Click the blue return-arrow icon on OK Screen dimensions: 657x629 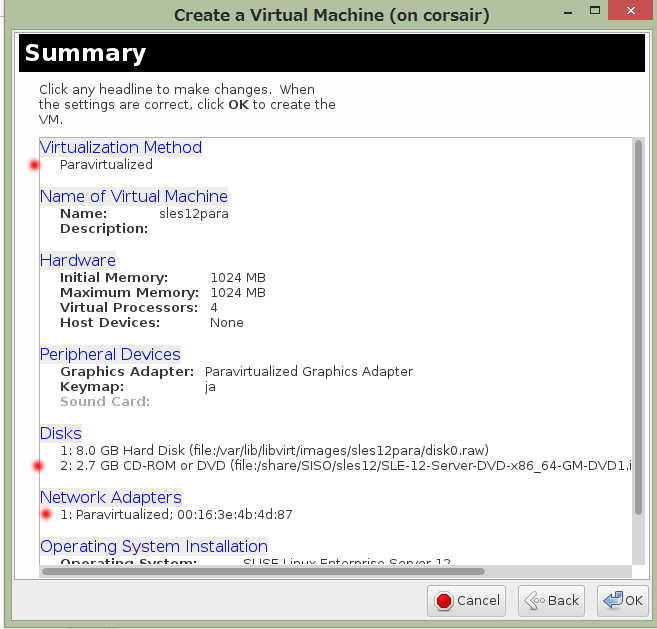(613, 600)
